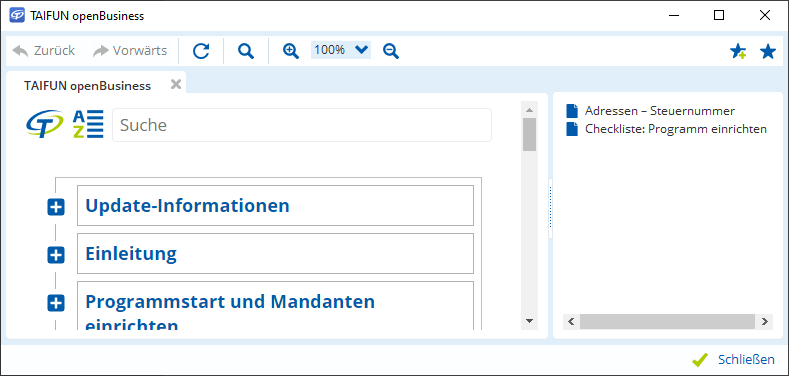Click favorites panel scroll-right arrow
Screen dimensions: 789x376
click(764, 322)
